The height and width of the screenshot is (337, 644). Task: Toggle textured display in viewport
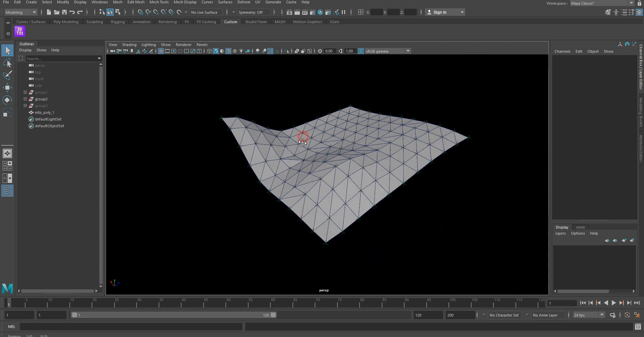tap(235, 51)
